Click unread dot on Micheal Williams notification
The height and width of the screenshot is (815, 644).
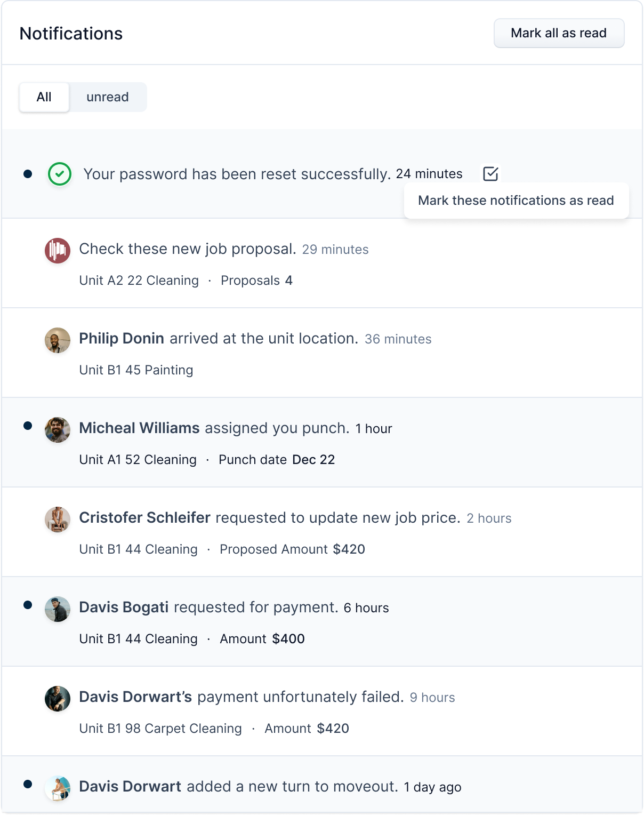(x=28, y=426)
